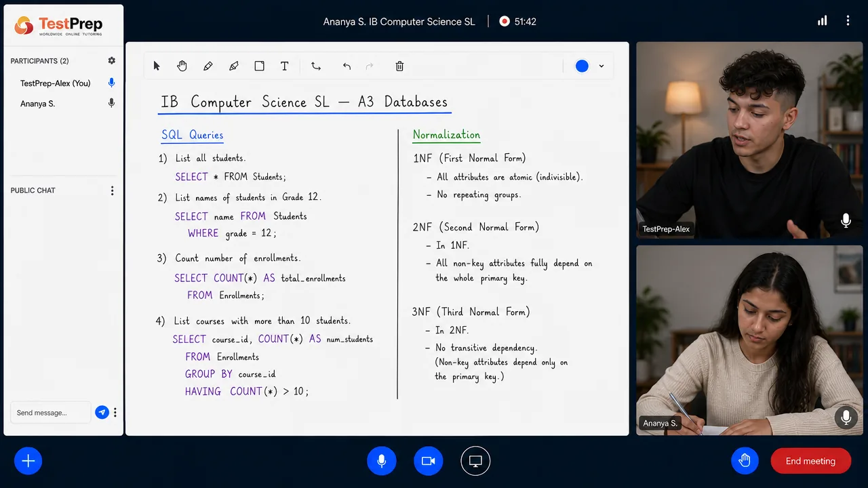
Task: Open participants settings gear
Action: pyautogui.click(x=112, y=60)
